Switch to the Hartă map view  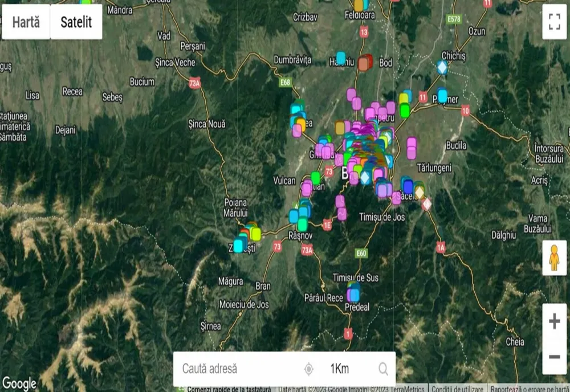pos(26,22)
